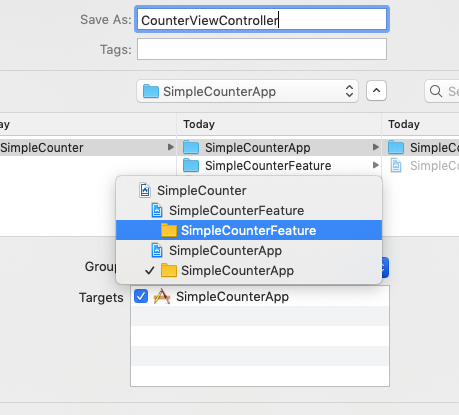Click in the Tags field

[x=262, y=49]
